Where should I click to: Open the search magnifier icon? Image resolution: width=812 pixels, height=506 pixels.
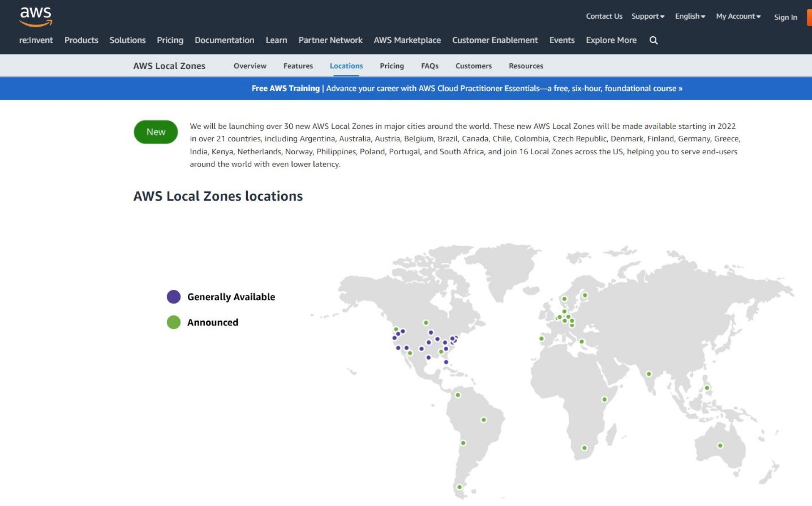[x=653, y=40]
